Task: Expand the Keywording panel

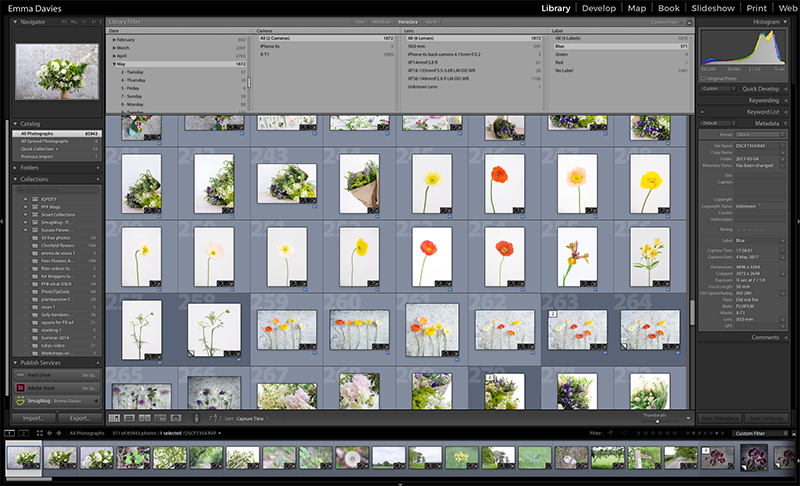Action: pos(785,100)
